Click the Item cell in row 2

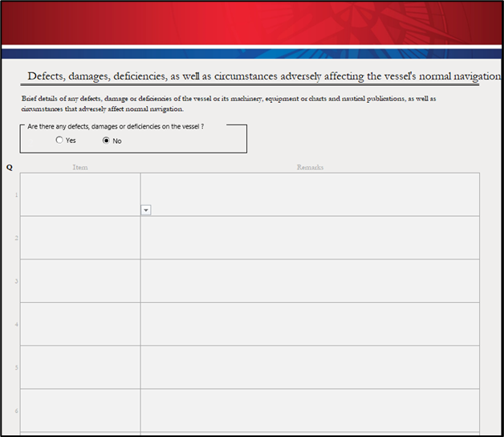(x=79, y=238)
